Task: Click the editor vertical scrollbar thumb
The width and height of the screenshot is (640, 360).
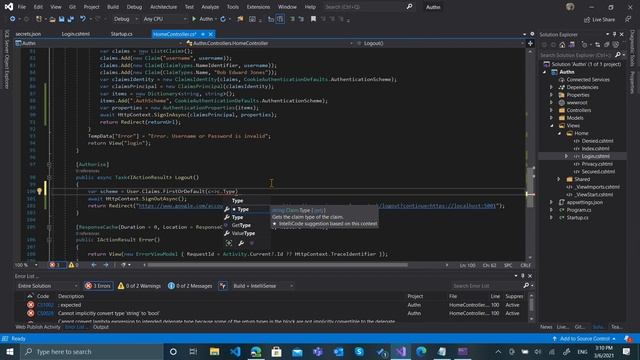Action: pos(530,187)
